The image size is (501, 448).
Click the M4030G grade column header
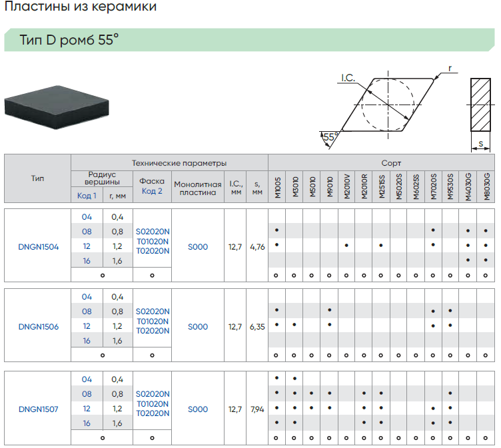coord(468,187)
